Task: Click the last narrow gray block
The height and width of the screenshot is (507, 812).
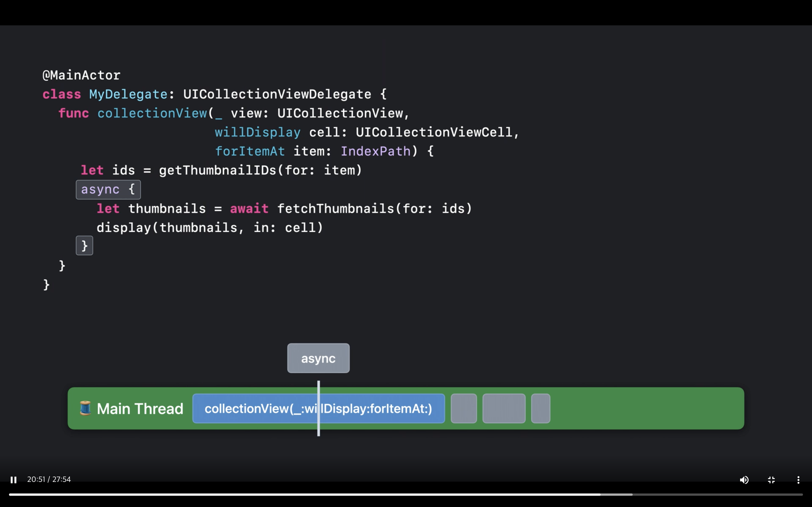Action: pyautogui.click(x=540, y=408)
